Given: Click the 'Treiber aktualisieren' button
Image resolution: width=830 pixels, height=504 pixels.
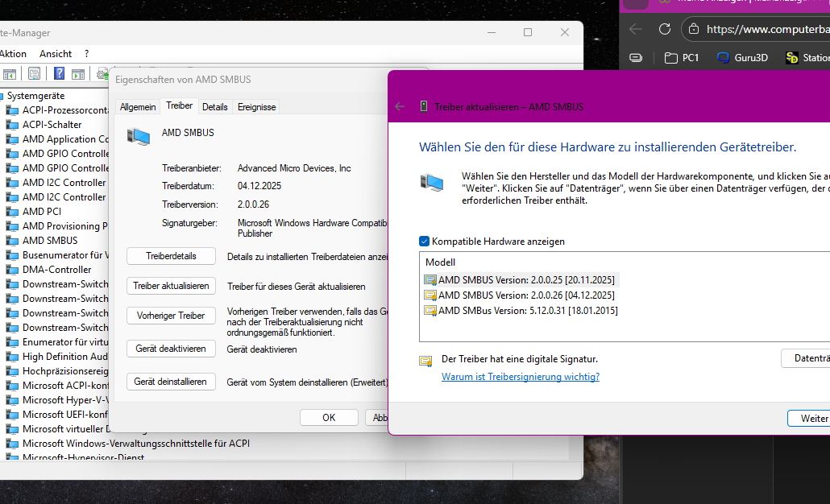Looking at the screenshot, I should point(171,286).
